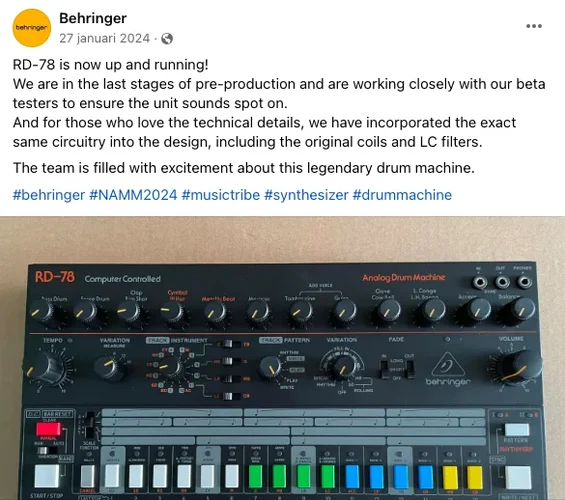Select the #musictribe hashtag
The width and height of the screenshot is (565, 500).
tap(221, 195)
